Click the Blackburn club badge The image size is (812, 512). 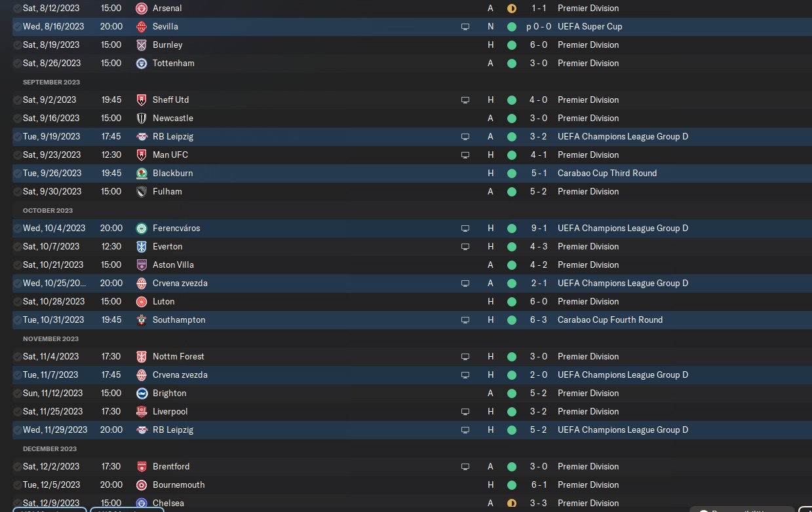[x=141, y=174]
